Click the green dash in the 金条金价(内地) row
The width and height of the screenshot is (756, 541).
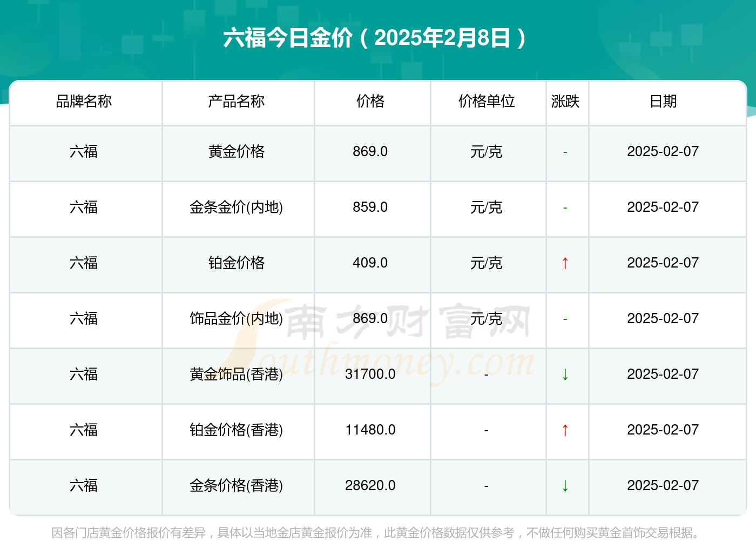tap(565, 208)
